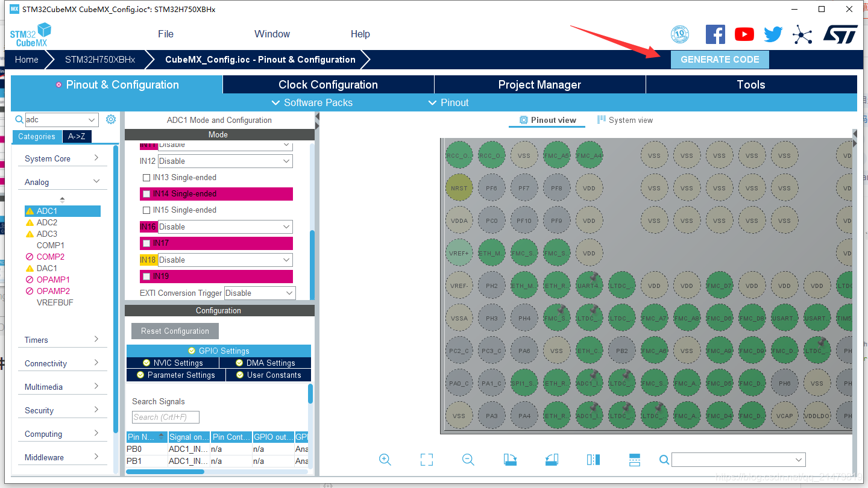
Task: Click Reset Configuration button
Action: 175,331
